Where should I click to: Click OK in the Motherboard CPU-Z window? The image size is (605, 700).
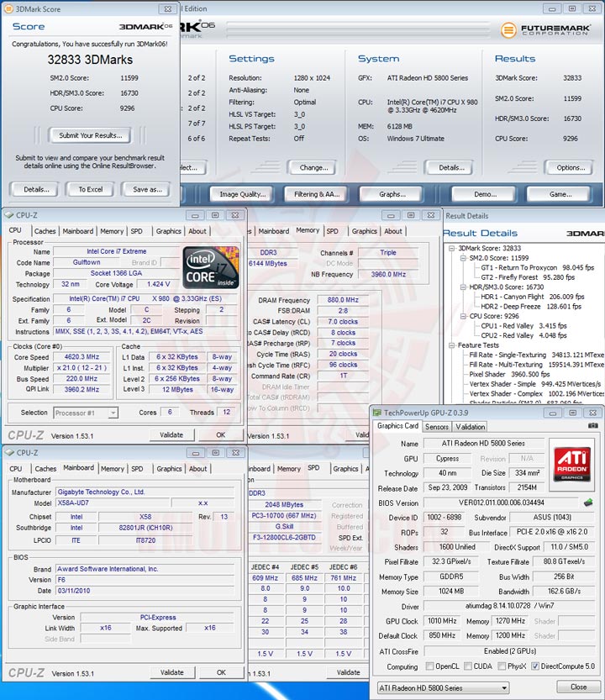pos(221,672)
